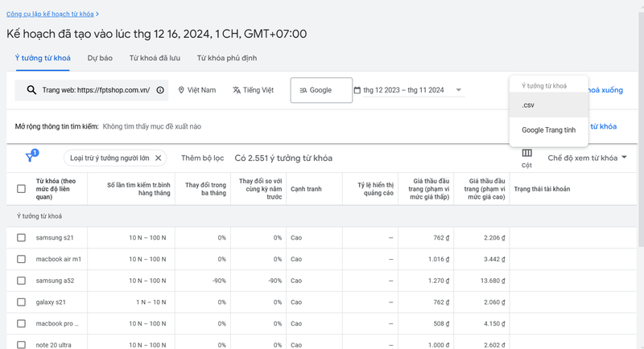644x349 pixels.
Task: Open Chế độ xem từ khóa dropdown
Action: 587,158
